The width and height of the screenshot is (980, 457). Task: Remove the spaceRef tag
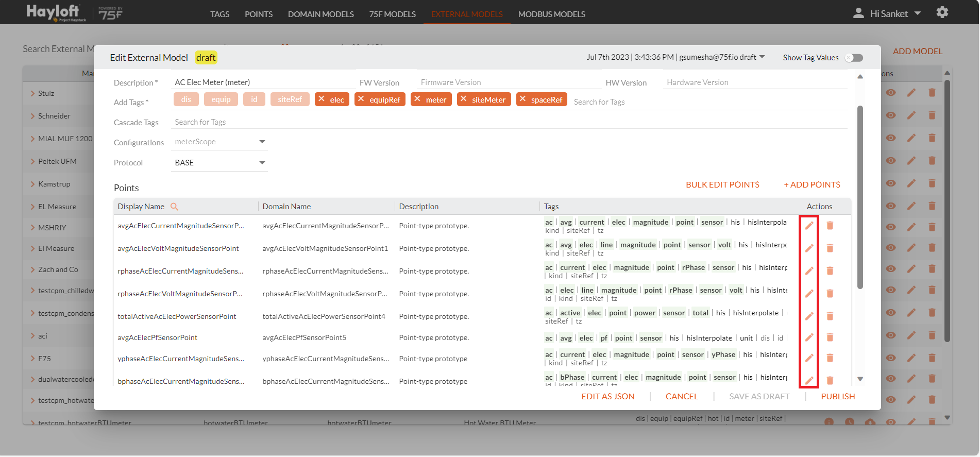coord(522,99)
